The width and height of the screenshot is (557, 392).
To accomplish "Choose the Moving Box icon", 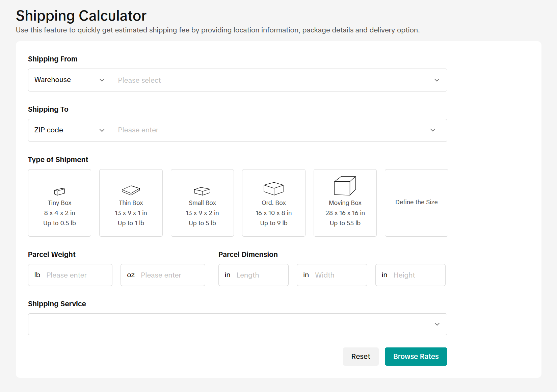I will tap(345, 186).
